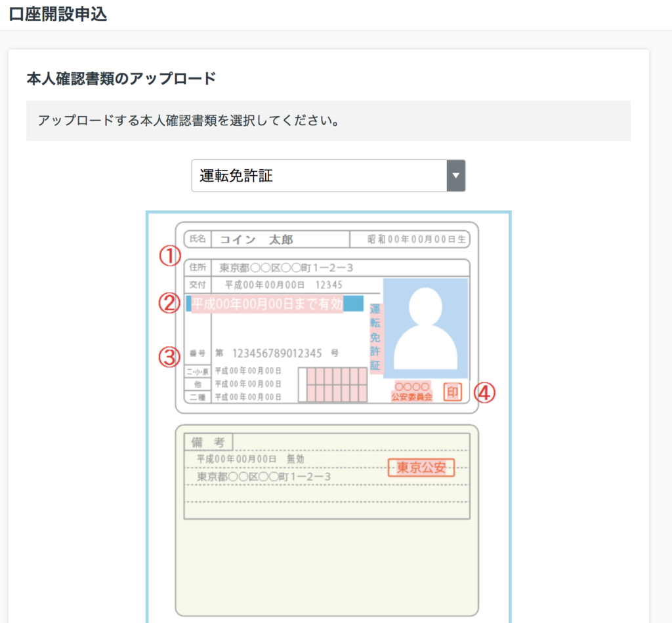Open the 運転免許証 document type dropdown
The image size is (672, 623).
pyautogui.click(x=328, y=176)
